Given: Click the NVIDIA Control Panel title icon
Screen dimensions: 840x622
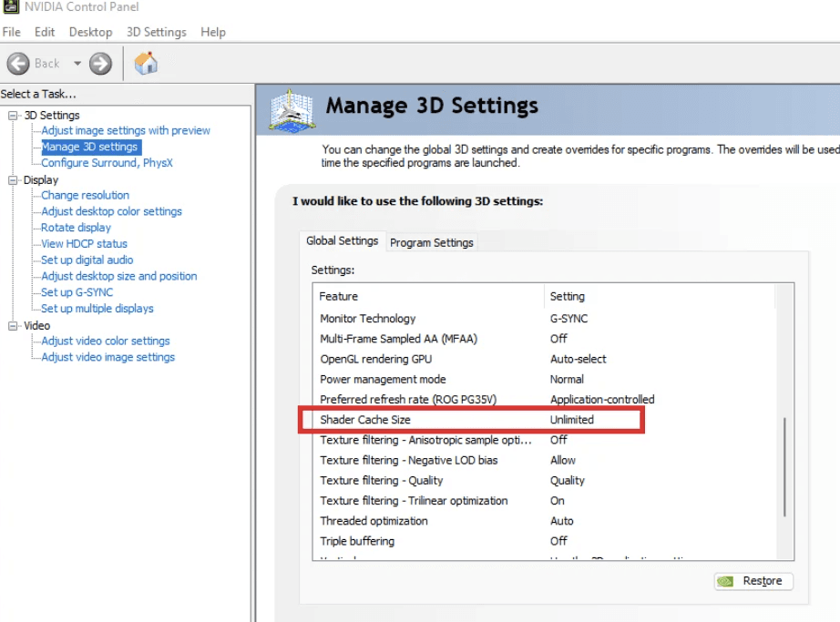Looking at the screenshot, I should click(x=11, y=6).
